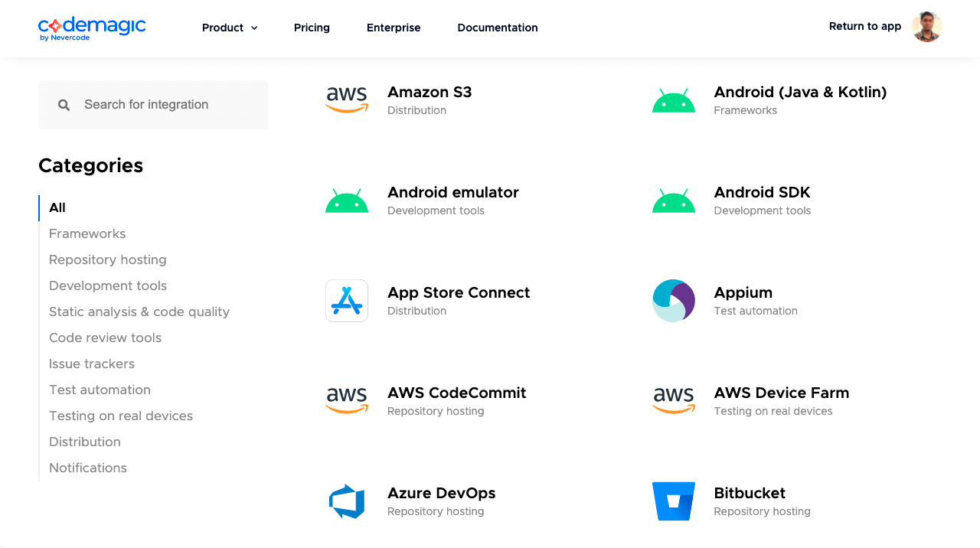Click 'Testing on real devices' under AWS Device Farm
980x548 pixels.
773,411
